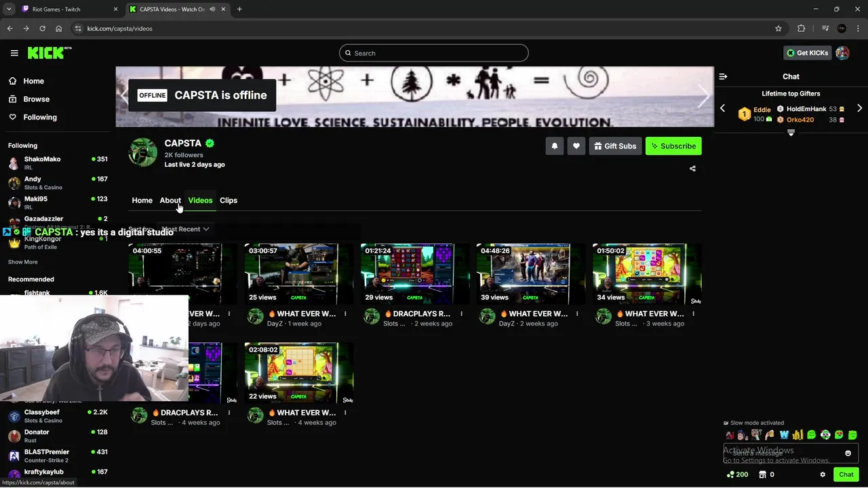Advance the banner with the next arrow

(703, 96)
